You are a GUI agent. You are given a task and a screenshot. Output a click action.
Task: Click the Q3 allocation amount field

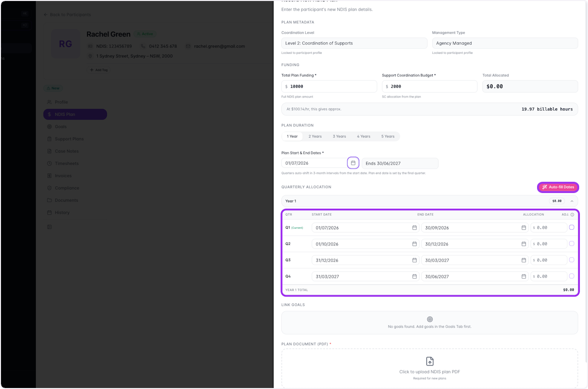pos(549,260)
